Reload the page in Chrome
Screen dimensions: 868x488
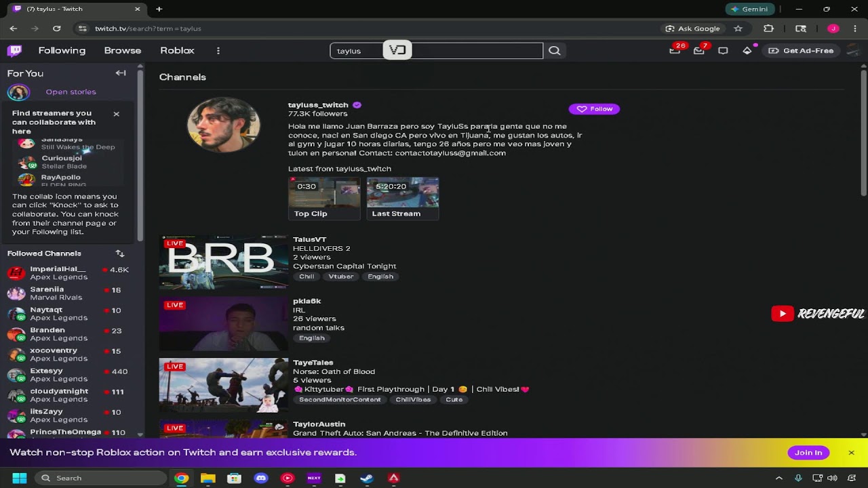point(57,28)
